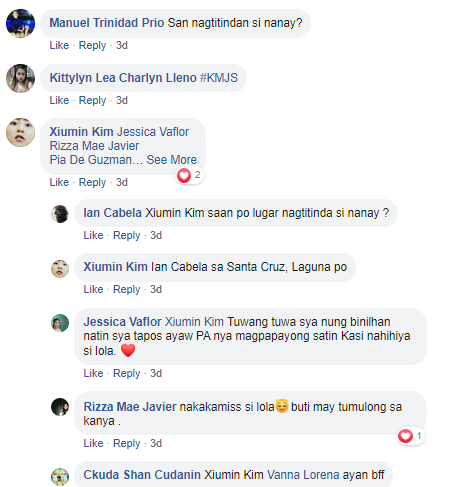This screenshot has height=487, width=453.
Task: Open Xiumin Kim's small avatar in the reply thread
Action: [60, 269]
